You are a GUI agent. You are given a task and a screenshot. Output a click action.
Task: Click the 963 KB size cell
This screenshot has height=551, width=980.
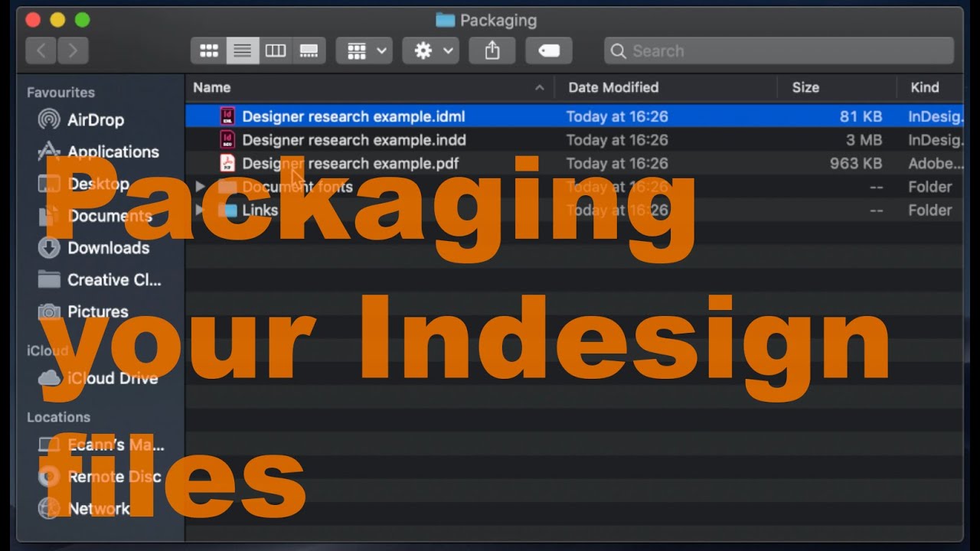(856, 163)
